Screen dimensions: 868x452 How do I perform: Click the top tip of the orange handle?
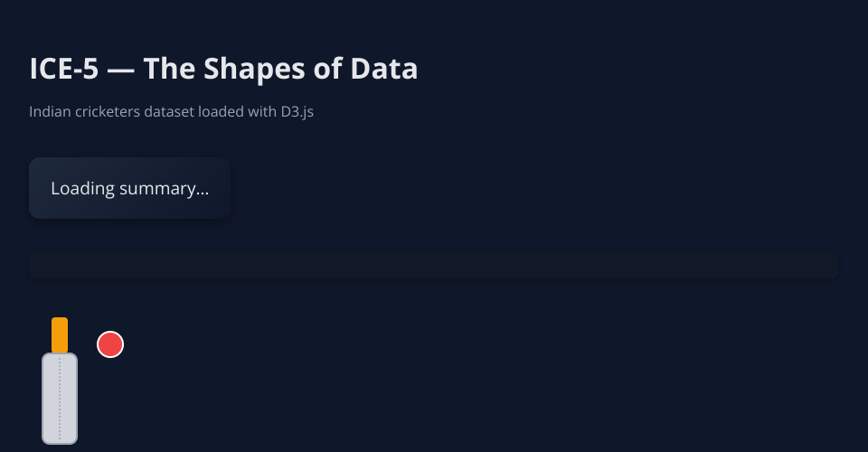click(x=60, y=319)
